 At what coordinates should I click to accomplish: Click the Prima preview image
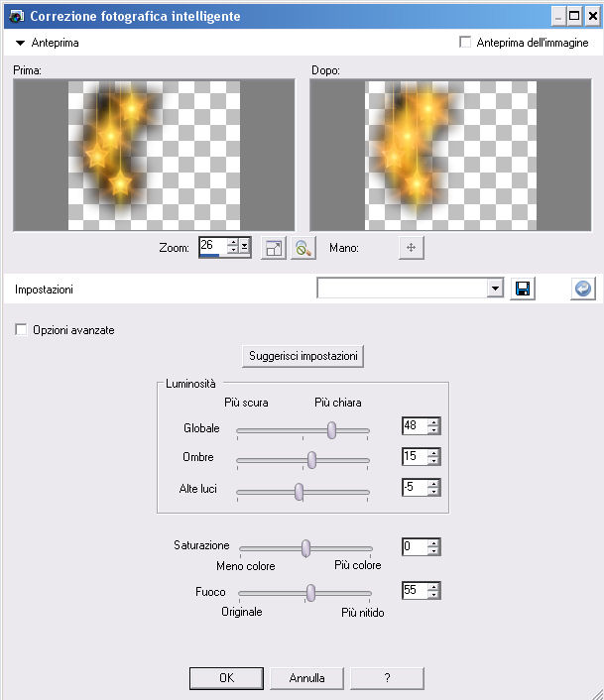tap(154, 155)
